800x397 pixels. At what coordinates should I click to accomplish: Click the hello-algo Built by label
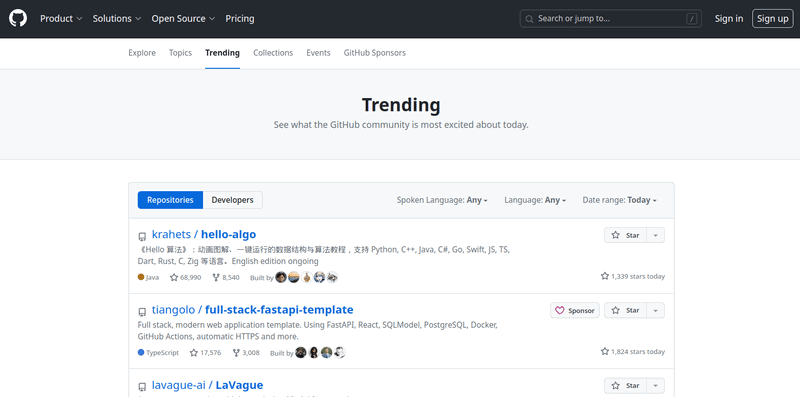pyautogui.click(x=261, y=278)
